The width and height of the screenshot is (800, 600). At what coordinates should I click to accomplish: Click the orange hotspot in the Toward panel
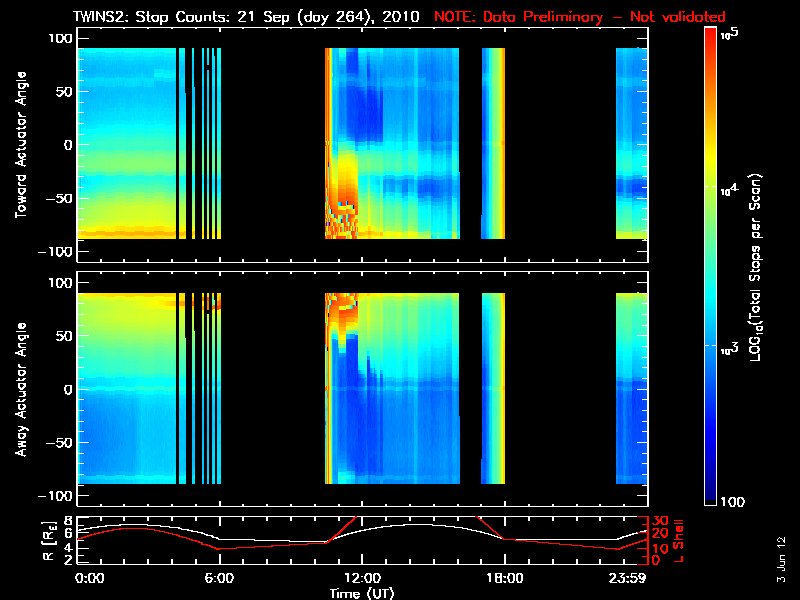(346, 180)
